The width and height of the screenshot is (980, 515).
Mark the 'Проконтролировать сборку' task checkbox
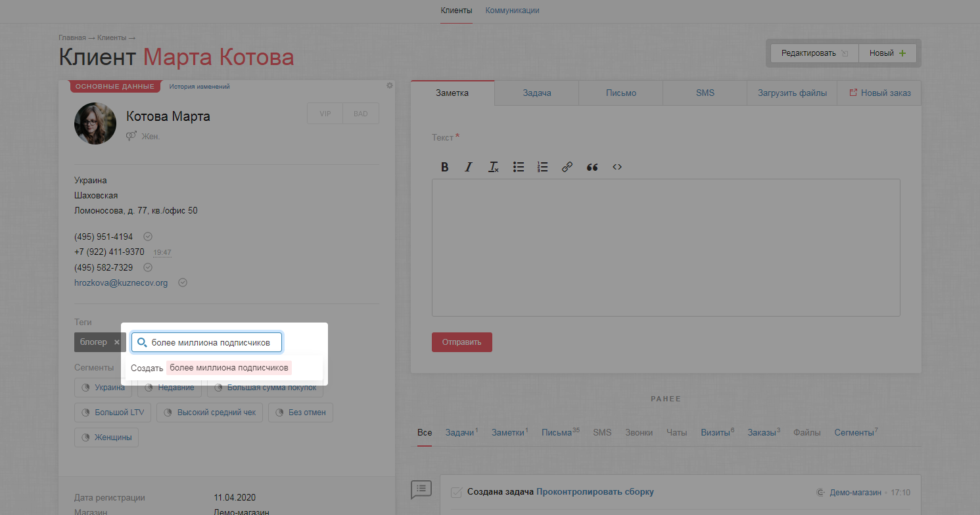(x=456, y=492)
